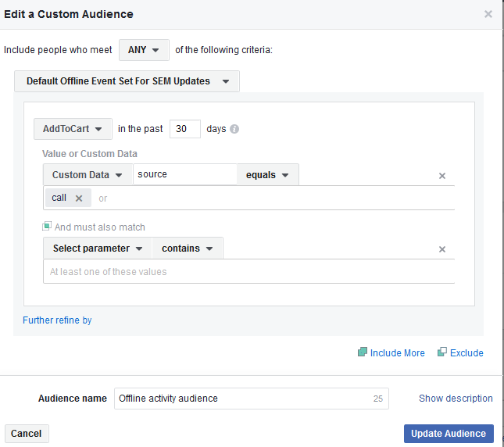Change the 'equals' operator dropdown
The width and height of the screenshot is (504, 447).
coord(267,175)
